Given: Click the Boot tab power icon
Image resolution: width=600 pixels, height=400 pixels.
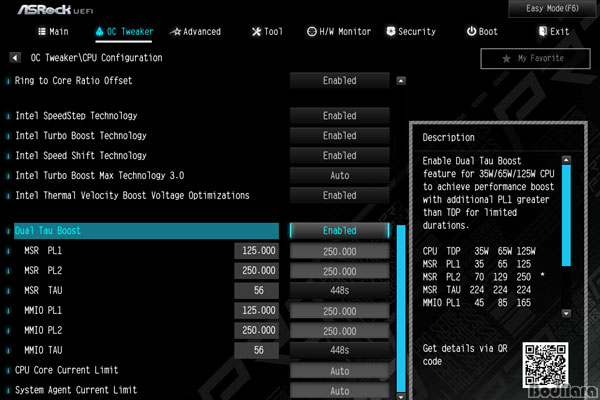Looking at the screenshot, I should click(471, 31).
